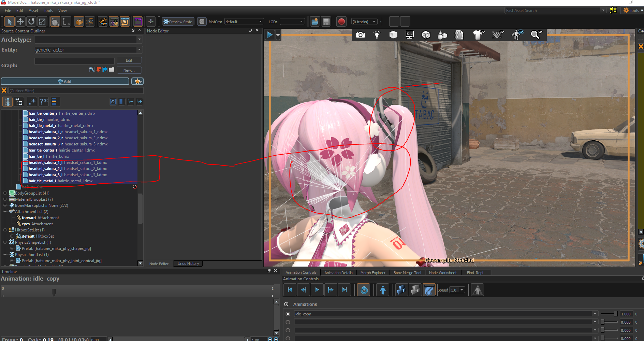Select the idle_copy animation radio button
The image size is (644, 341).
click(288, 314)
